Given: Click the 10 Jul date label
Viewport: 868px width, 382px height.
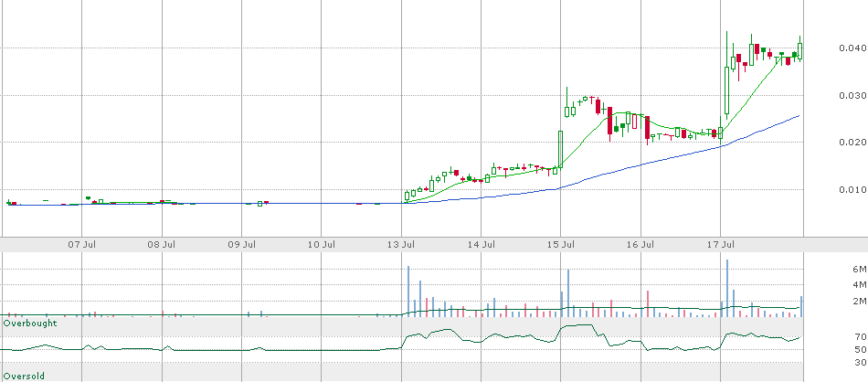Looking at the screenshot, I should tap(323, 244).
